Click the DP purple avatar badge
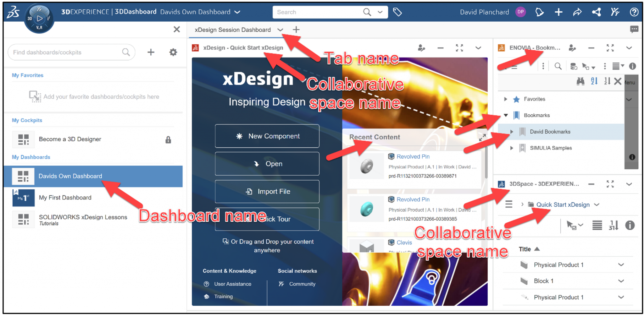The image size is (644, 316). 520,12
